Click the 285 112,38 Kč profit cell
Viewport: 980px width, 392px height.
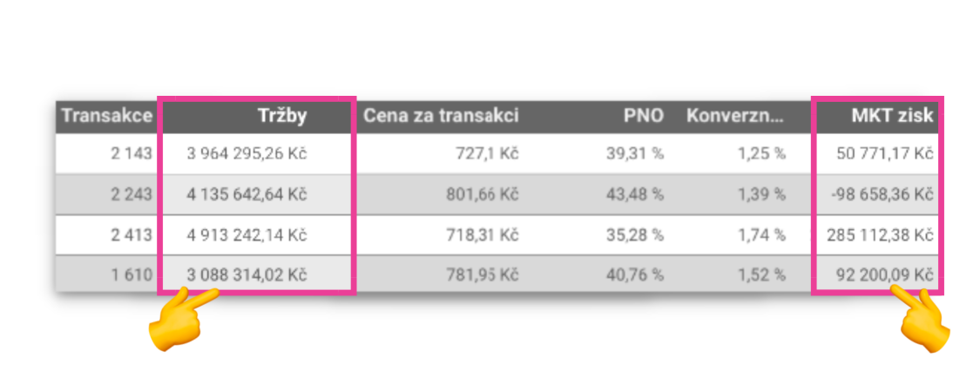click(x=880, y=235)
